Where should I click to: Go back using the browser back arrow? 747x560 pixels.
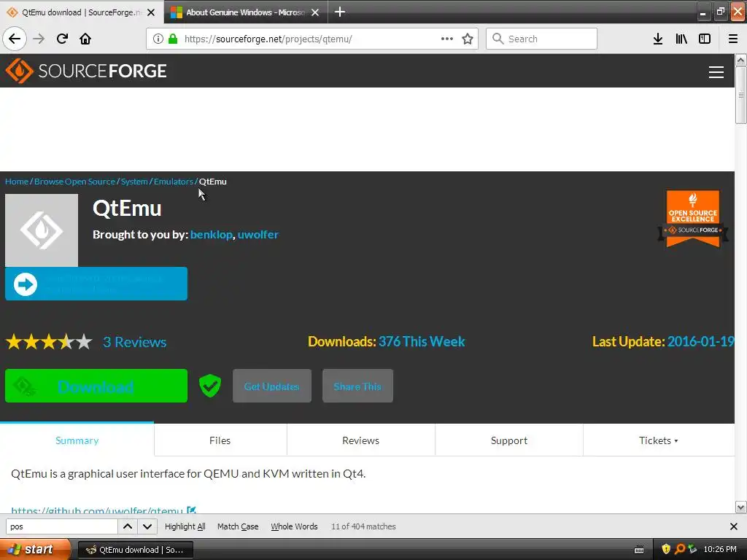tap(15, 39)
